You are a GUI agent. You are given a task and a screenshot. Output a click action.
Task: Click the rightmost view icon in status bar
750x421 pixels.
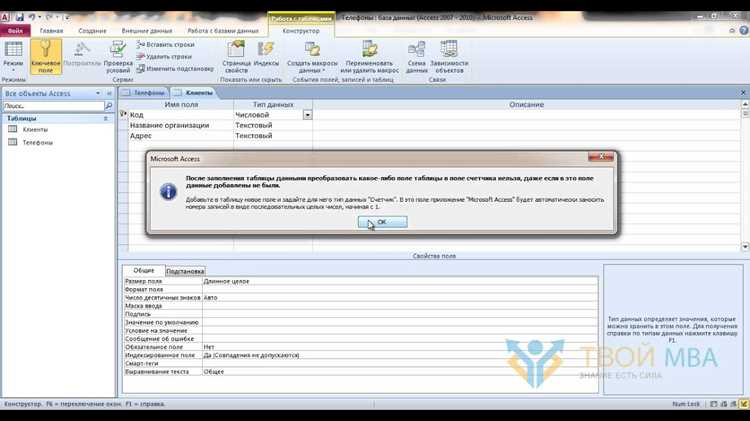tap(744, 404)
